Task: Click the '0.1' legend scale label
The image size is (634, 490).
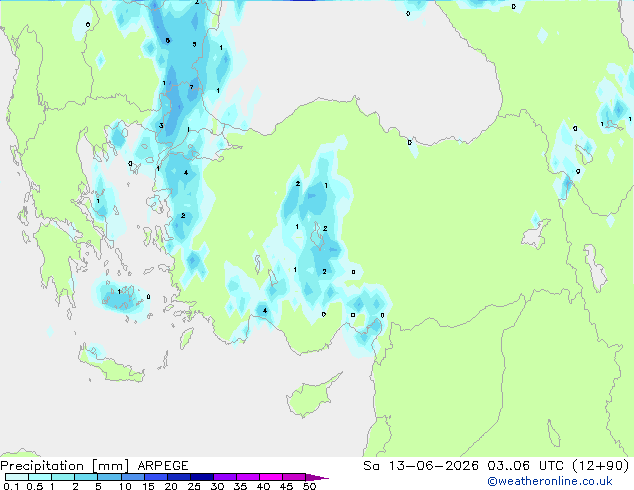Action: (x=11, y=486)
